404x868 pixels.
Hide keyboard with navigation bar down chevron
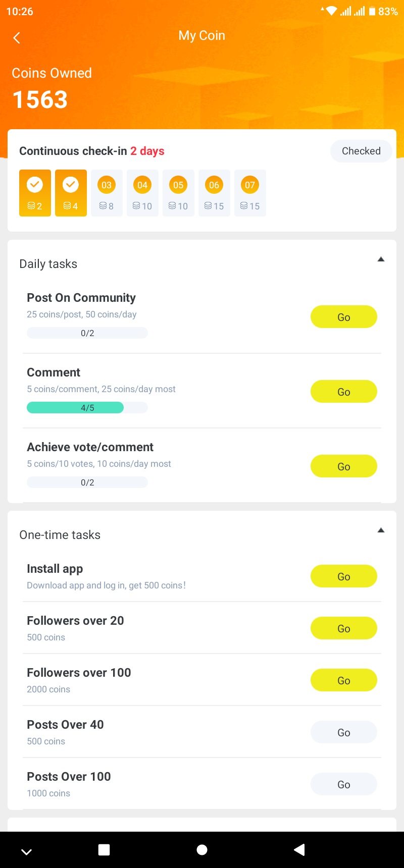tap(27, 852)
